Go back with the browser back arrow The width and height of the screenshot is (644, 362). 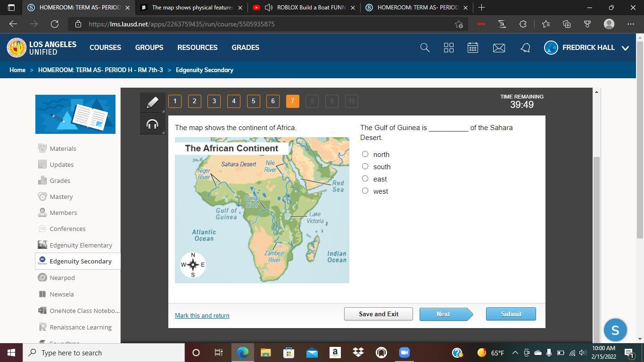pyautogui.click(x=13, y=24)
